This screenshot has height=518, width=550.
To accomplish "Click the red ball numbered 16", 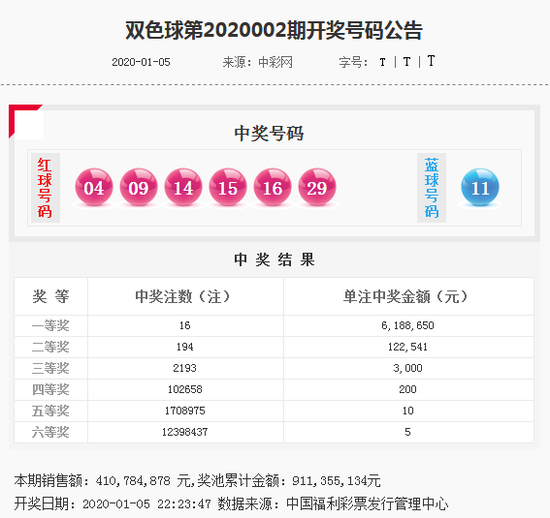I will [x=273, y=187].
